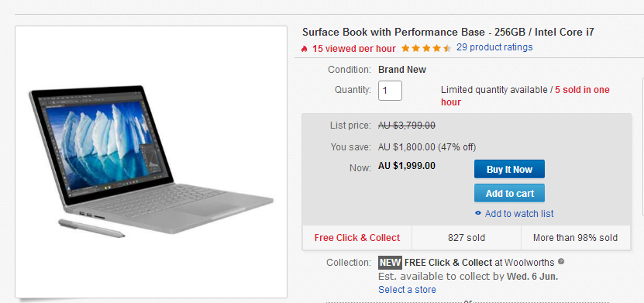Click the Quantity input box
This screenshot has height=303, width=644.
coord(390,91)
